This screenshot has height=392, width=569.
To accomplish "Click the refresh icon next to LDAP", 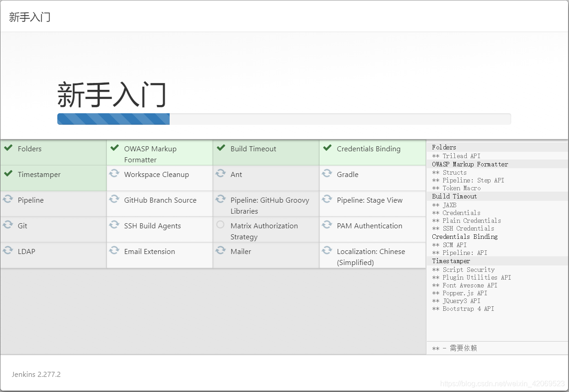I will point(8,251).
